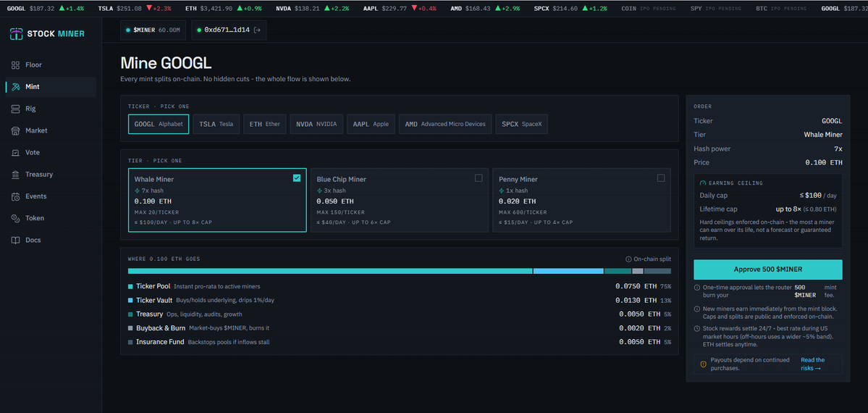Click the Ticker Pool 0.0750 ETH value

tap(638, 287)
